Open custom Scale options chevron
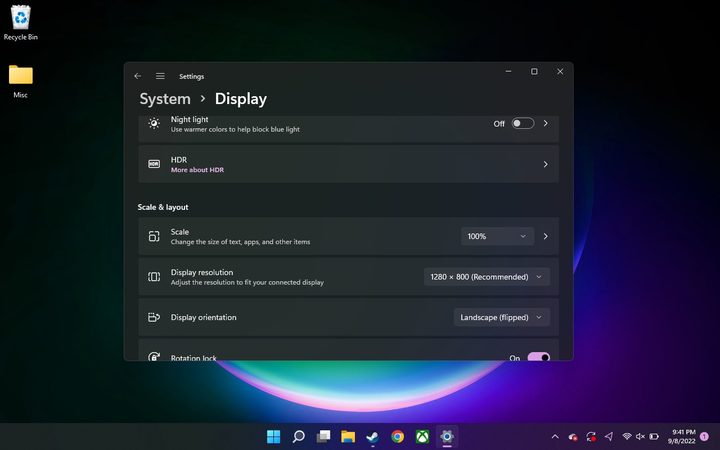Image resolution: width=720 pixels, height=450 pixels. pyautogui.click(x=546, y=236)
